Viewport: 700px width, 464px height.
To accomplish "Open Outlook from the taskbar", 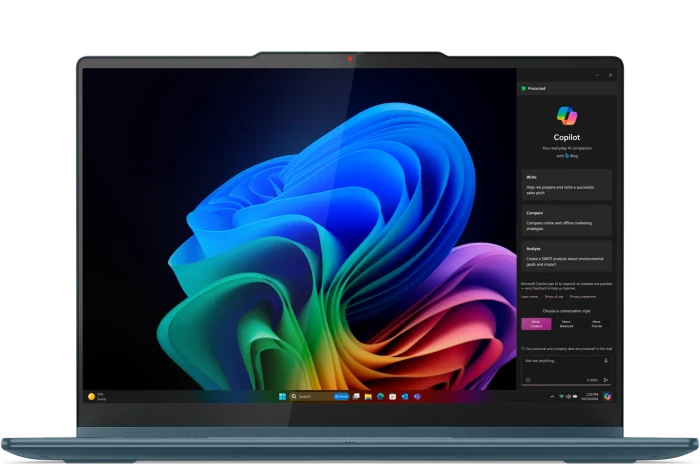I will 405,397.
